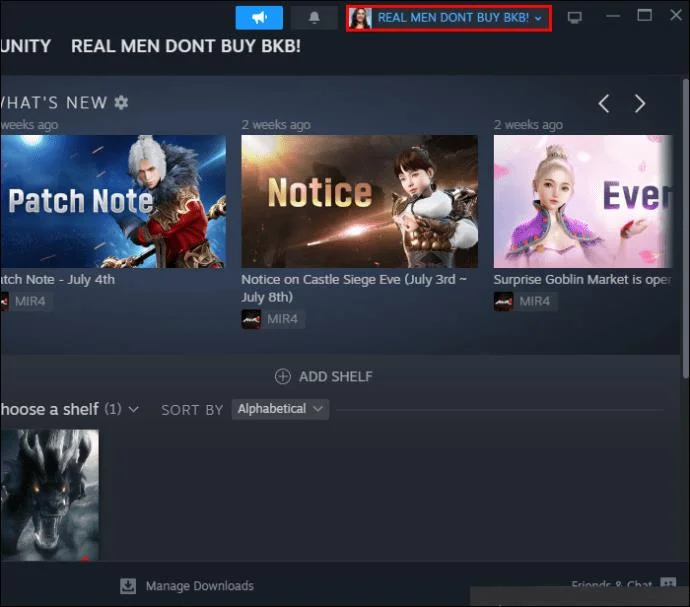
Task: Show previous What's New items arrow
Action: [604, 104]
